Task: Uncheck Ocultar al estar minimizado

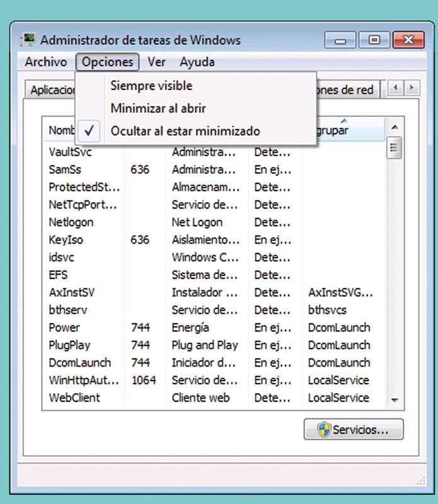Action: [196, 131]
